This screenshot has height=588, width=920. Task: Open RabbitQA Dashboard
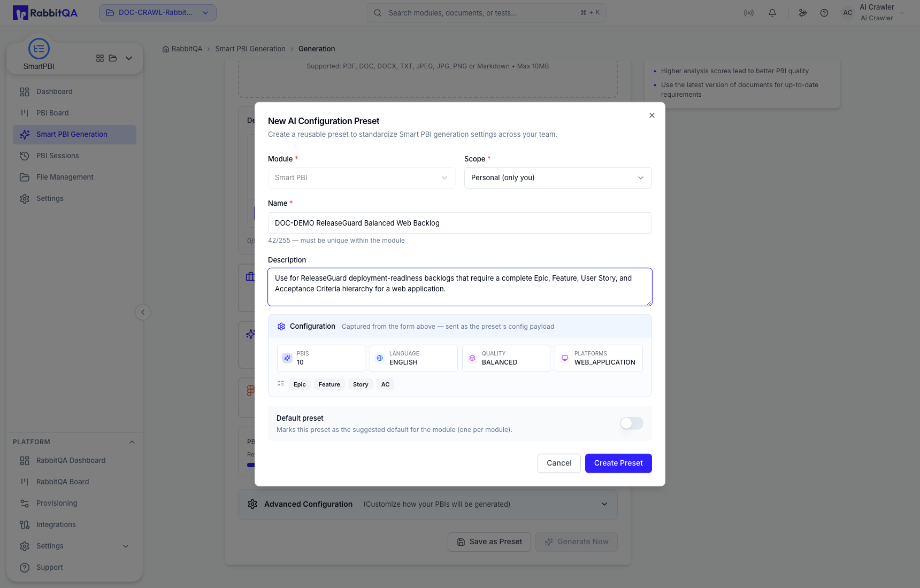point(74,461)
